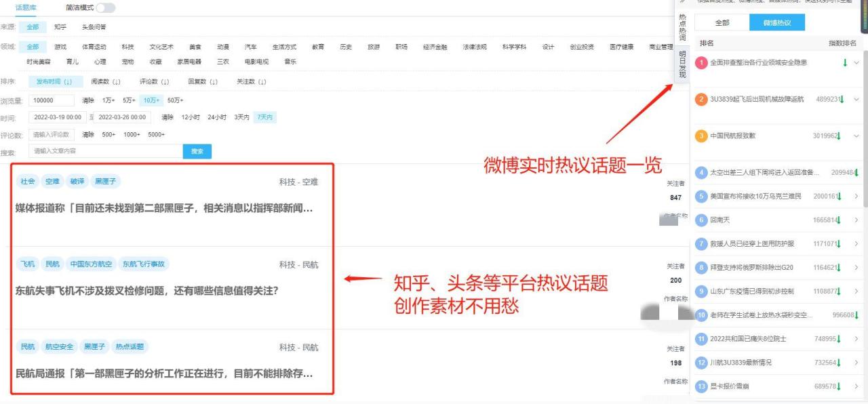The height and width of the screenshot is (404, 868).
Task: Expand the 美国宣布将接收10万乌克兰难民 item
Action: click(856, 197)
